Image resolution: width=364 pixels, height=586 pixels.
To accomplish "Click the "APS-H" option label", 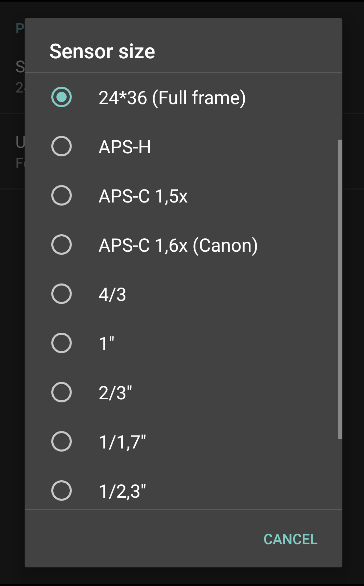I will point(125,146).
